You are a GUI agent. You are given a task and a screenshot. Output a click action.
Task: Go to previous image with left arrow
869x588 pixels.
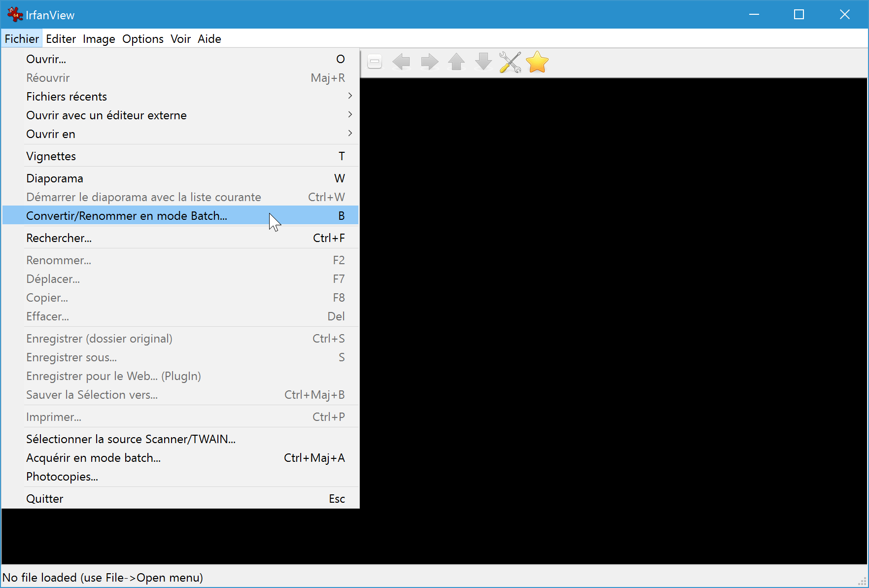[x=401, y=62]
